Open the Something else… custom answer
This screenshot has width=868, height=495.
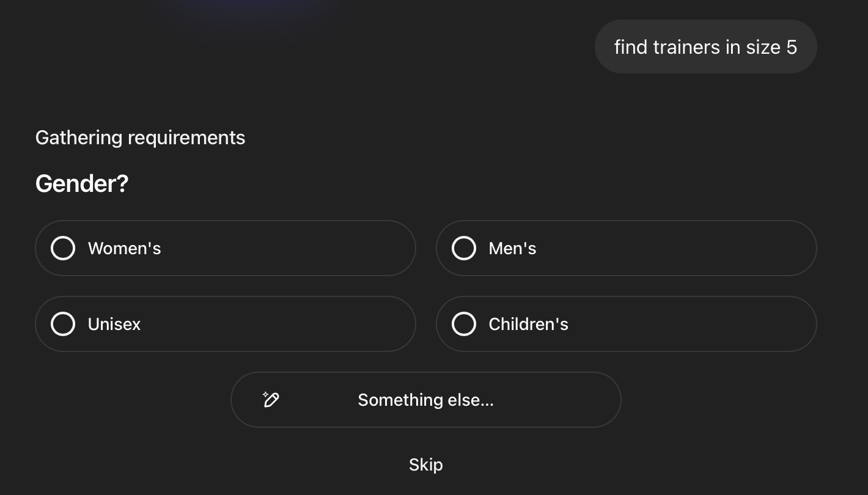pyautogui.click(x=425, y=400)
